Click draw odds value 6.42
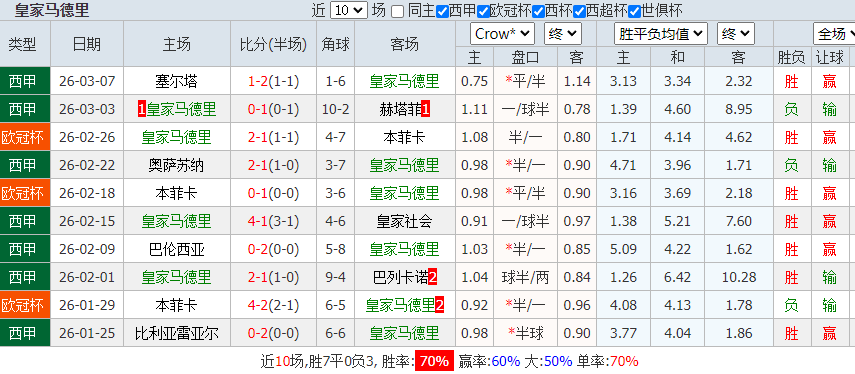 click(678, 278)
